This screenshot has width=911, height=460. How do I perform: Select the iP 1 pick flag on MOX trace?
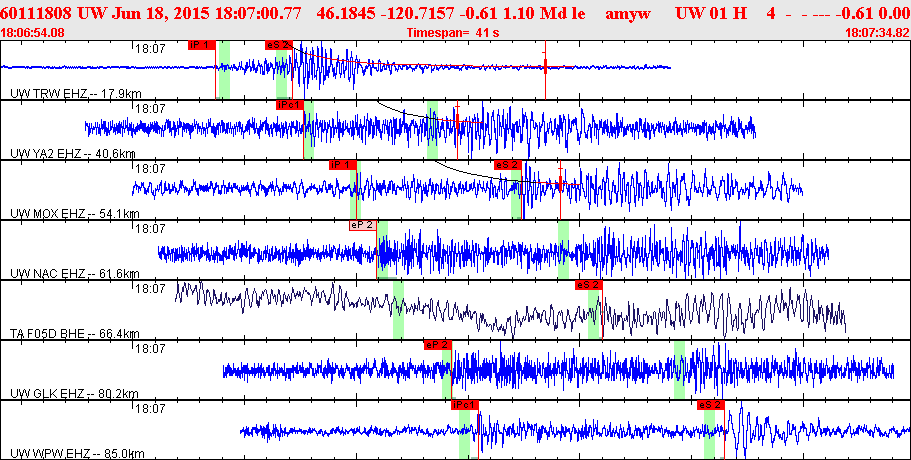[343, 165]
